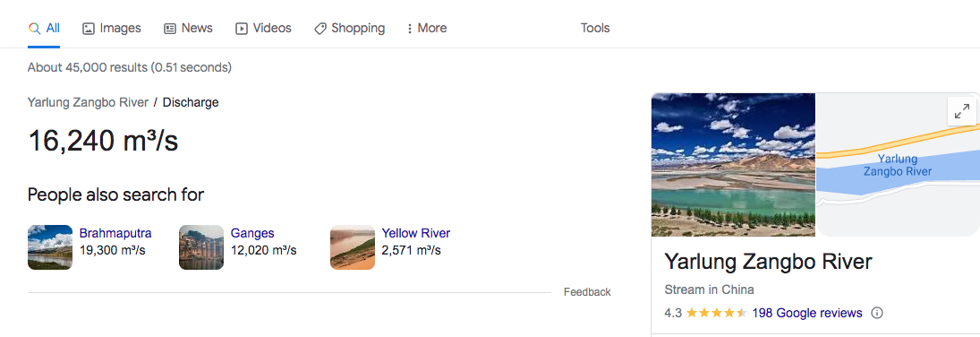Open the More search categories dropdown
This screenshot has width=980, height=337.
tap(426, 28)
